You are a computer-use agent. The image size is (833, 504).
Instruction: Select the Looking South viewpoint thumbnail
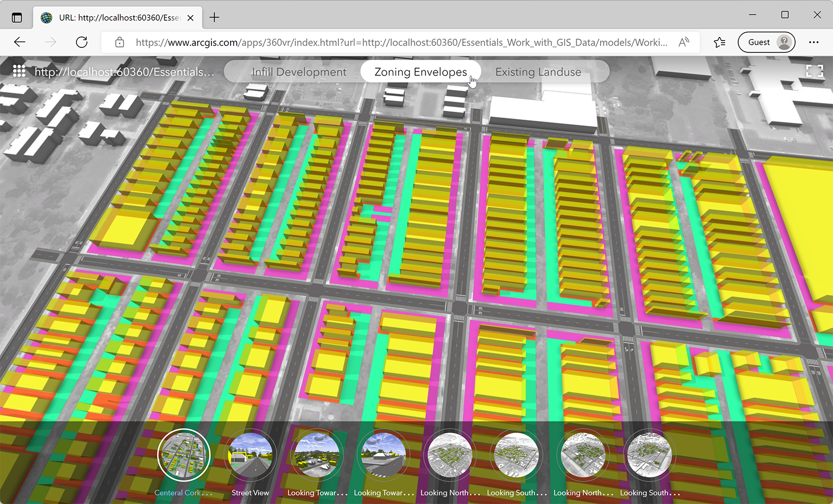coord(515,454)
